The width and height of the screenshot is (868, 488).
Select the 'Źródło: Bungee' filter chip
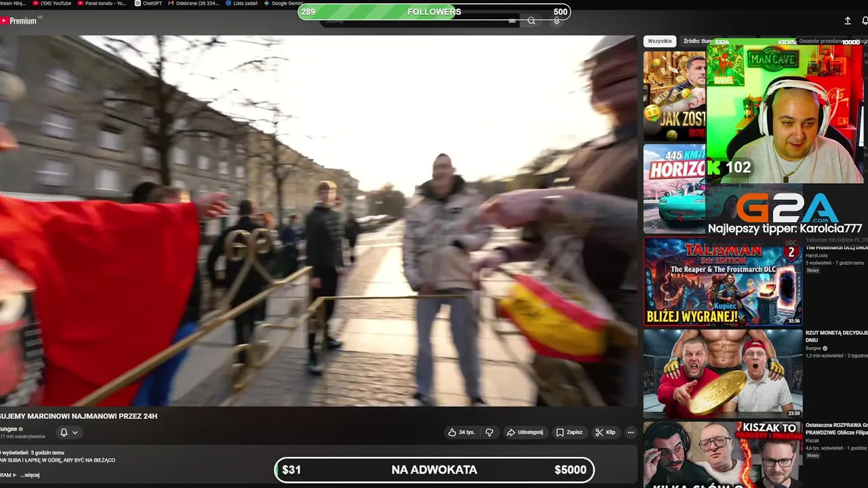pos(698,41)
